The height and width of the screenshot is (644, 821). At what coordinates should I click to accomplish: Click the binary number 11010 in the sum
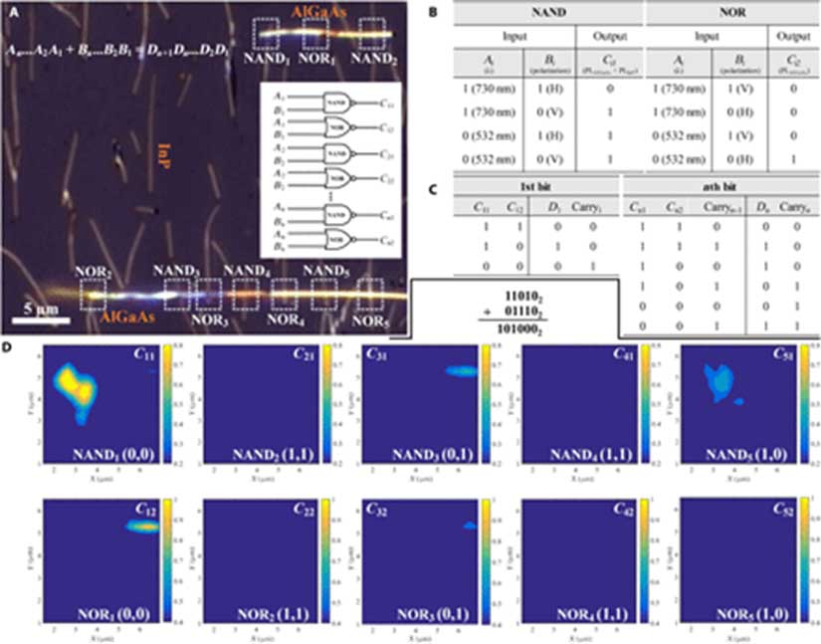[523, 297]
